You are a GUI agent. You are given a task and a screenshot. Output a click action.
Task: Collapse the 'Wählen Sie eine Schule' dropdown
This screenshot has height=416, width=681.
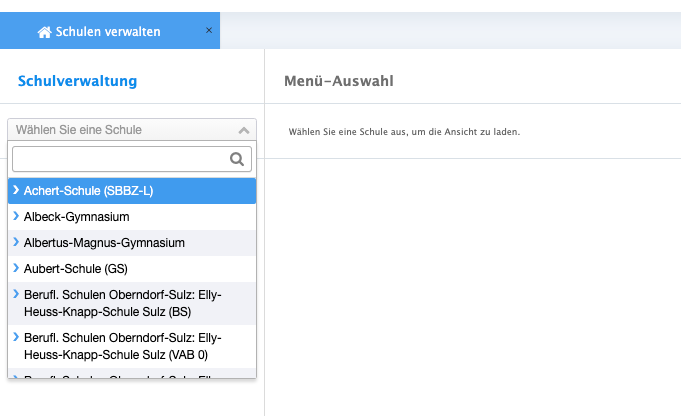point(130,129)
